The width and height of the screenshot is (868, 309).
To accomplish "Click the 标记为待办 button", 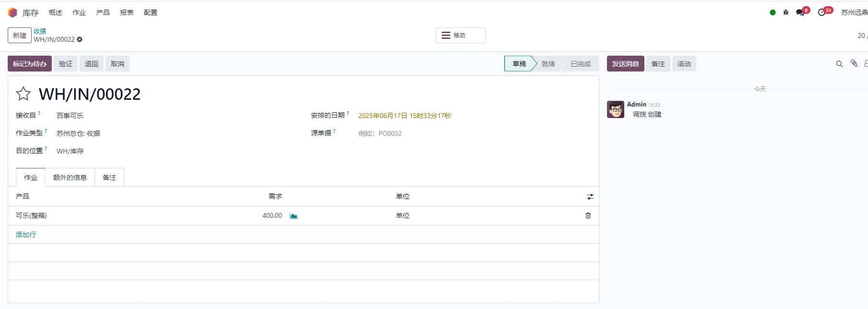I will (x=30, y=64).
